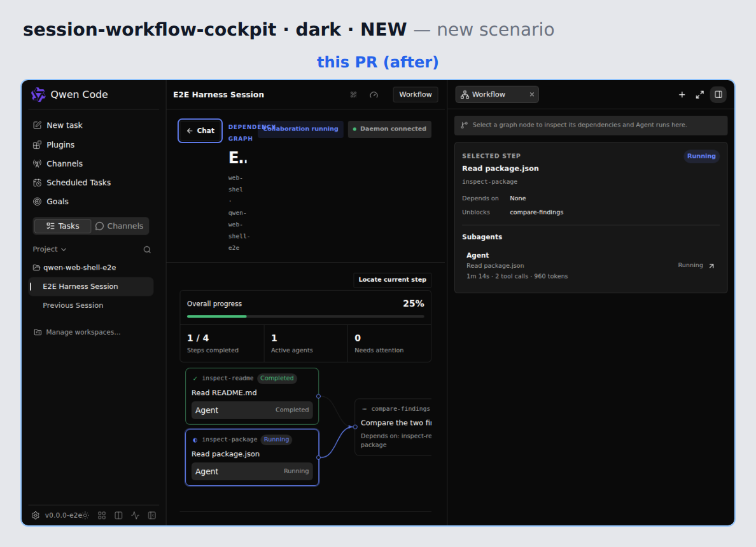Image resolution: width=756 pixels, height=547 pixels.
Task: Click compare-findings under Unblocks
Action: coord(536,212)
